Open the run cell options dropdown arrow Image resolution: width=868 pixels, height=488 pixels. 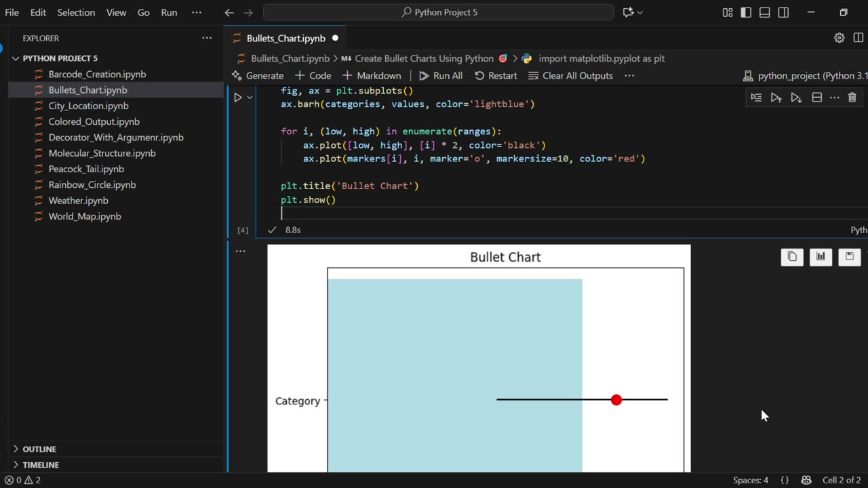[x=250, y=98]
